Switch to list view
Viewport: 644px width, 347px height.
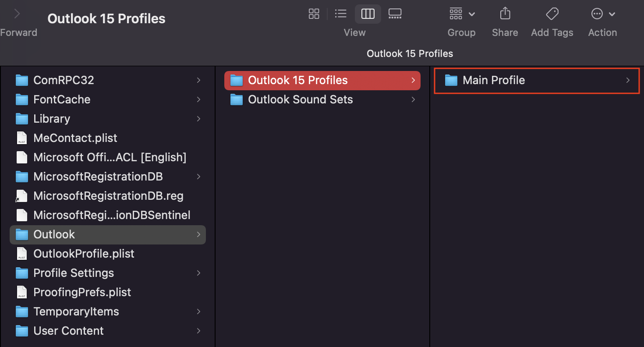point(340,14)
